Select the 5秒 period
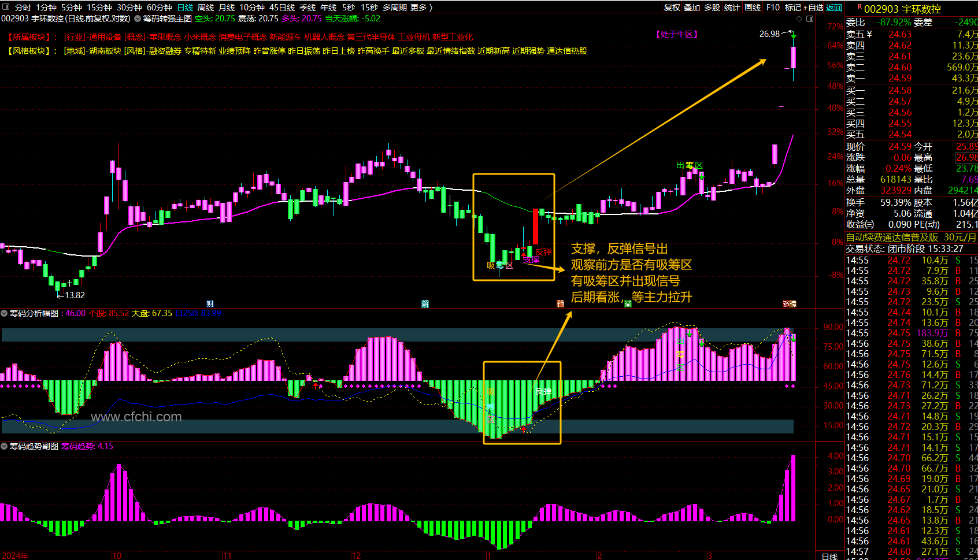This screenshot has height=560, width=978. (x=349, y=8)
